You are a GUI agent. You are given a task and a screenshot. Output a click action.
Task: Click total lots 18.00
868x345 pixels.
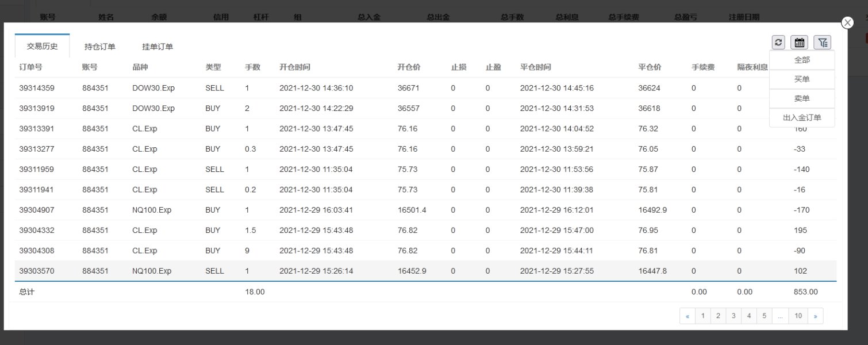(255, 292)
